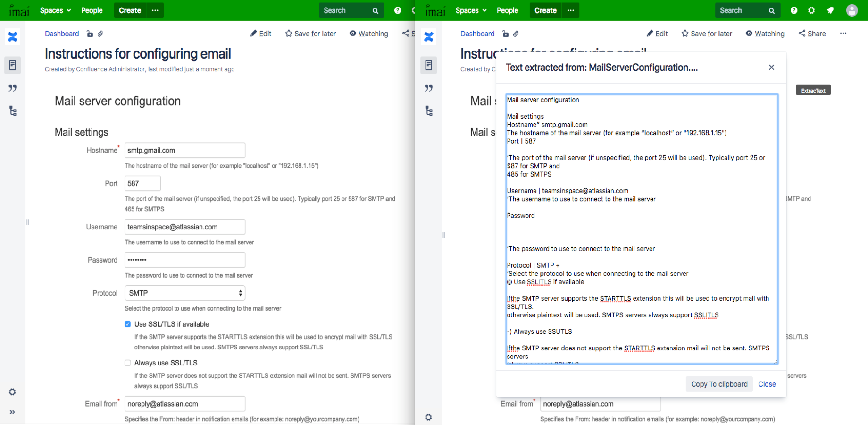Click Username field in left window
Image resolution: width=868 pixels, height=425 pixels.
185,227
